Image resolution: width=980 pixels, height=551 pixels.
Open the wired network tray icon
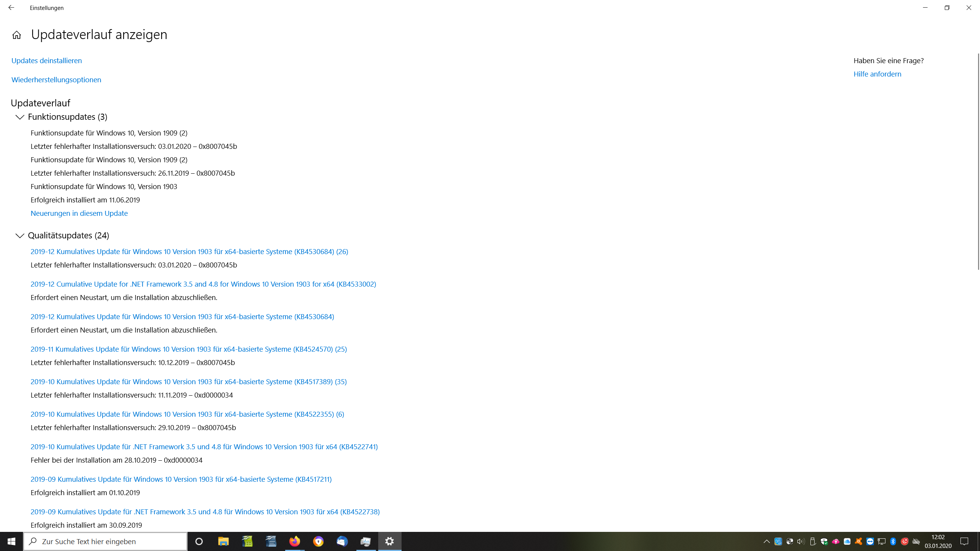pos(881,541)
